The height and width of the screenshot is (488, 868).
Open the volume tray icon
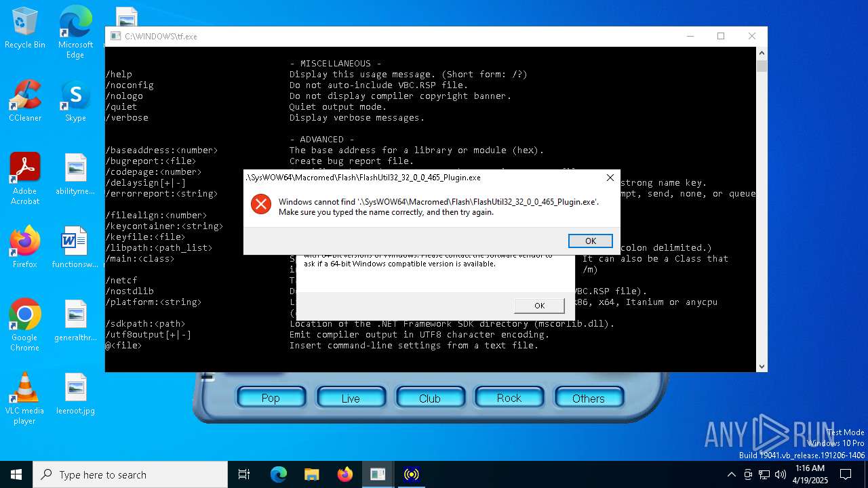coord(781,474)
